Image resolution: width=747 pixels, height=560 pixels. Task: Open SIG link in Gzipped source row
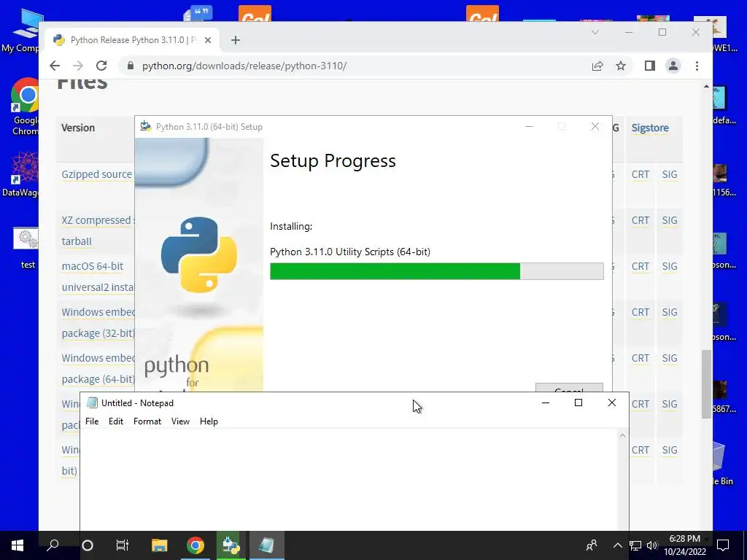click(x=670, y=174)
